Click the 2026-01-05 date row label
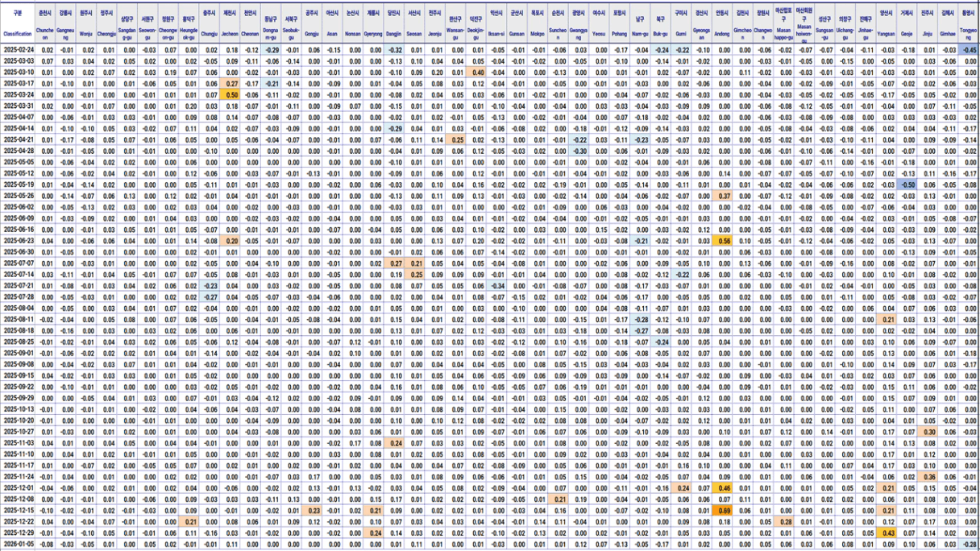 pyautogui.click(x=18, y=545)
